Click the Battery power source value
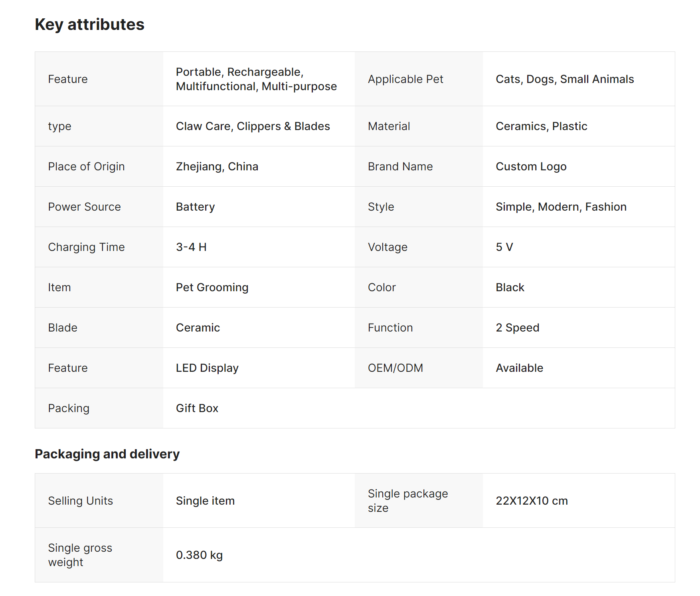700x596 pixels. 195,207
